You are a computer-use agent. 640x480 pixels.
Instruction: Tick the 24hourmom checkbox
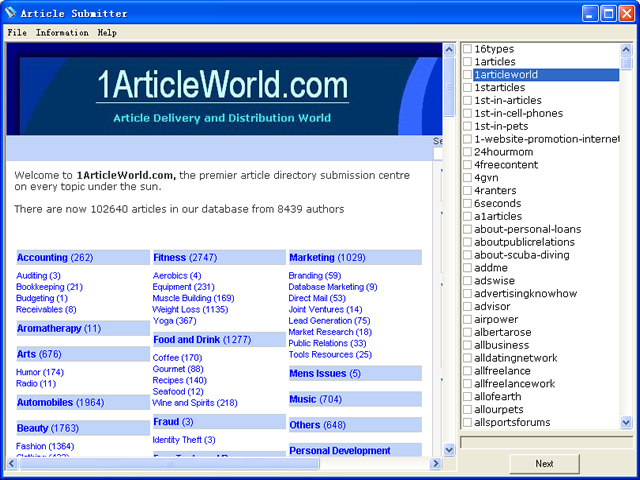(x=467, y=152)
